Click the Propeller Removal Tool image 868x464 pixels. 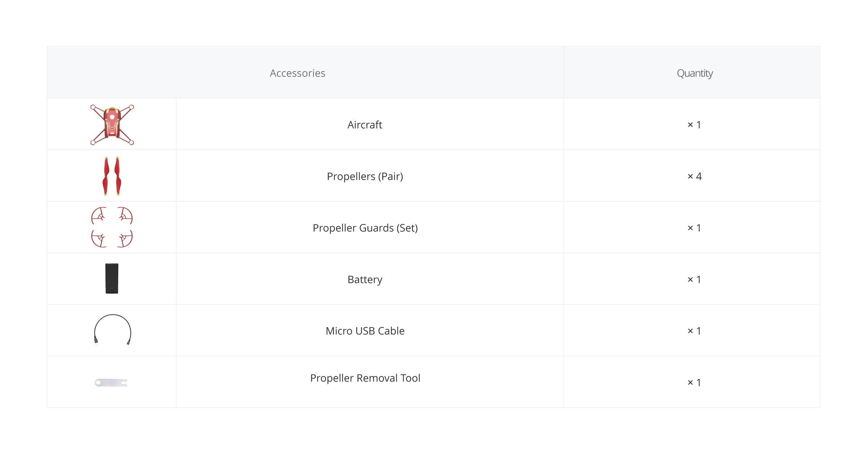pos(111,383)
